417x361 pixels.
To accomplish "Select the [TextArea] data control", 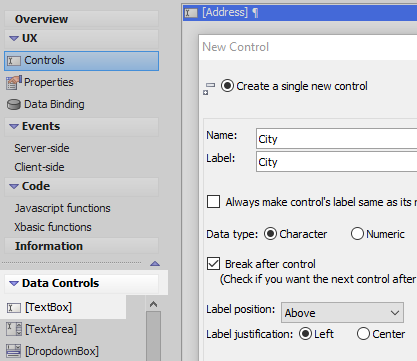I will point(51,329).
